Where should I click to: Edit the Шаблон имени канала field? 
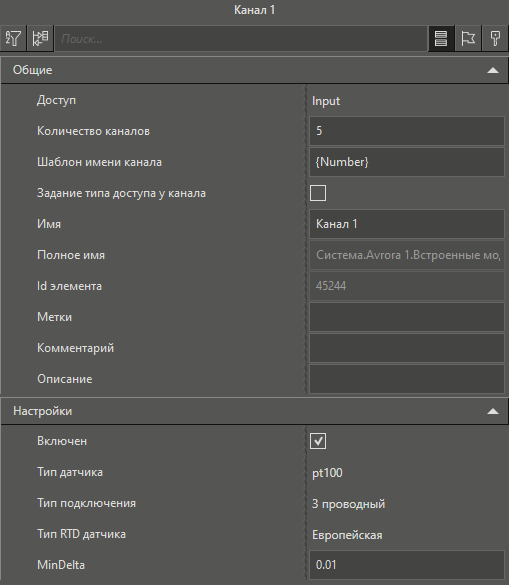(x=407, y=162)
